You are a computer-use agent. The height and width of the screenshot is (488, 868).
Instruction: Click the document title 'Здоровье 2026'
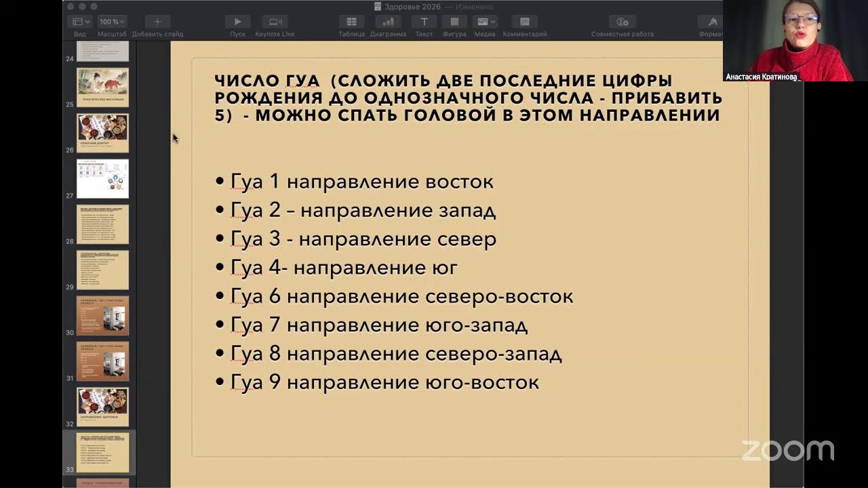point(412,6)
